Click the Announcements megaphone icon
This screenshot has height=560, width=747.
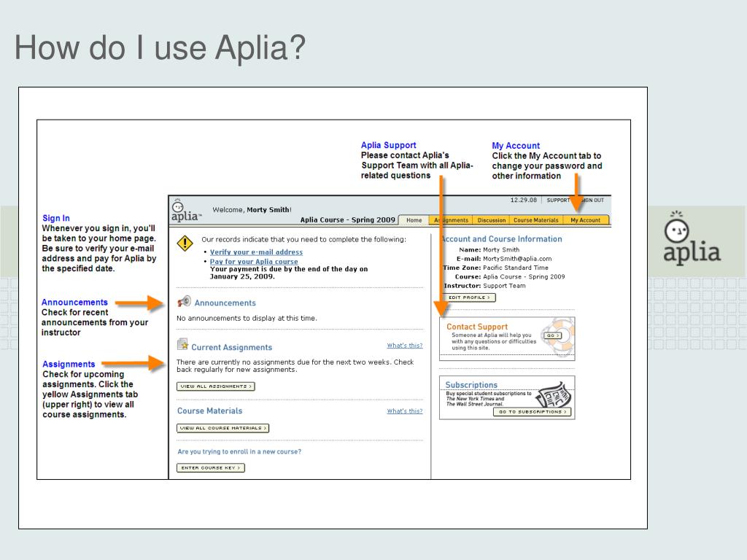pos(184,302)
